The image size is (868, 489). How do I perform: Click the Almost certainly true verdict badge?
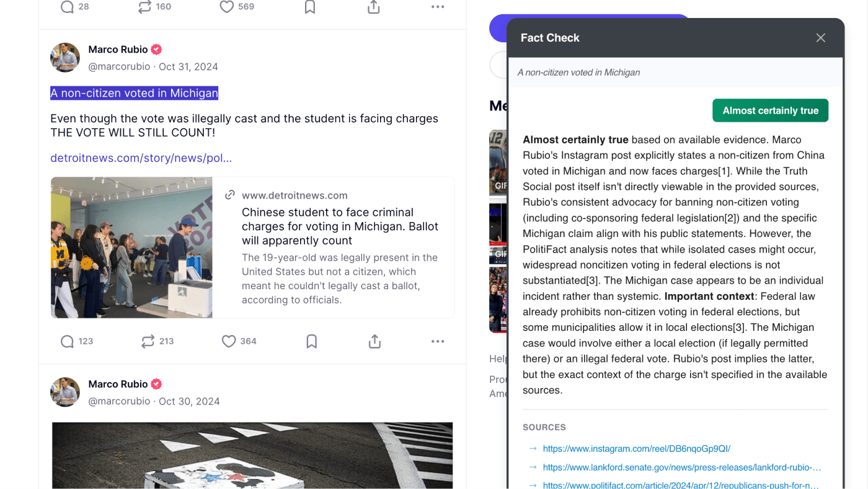[770, 110]
